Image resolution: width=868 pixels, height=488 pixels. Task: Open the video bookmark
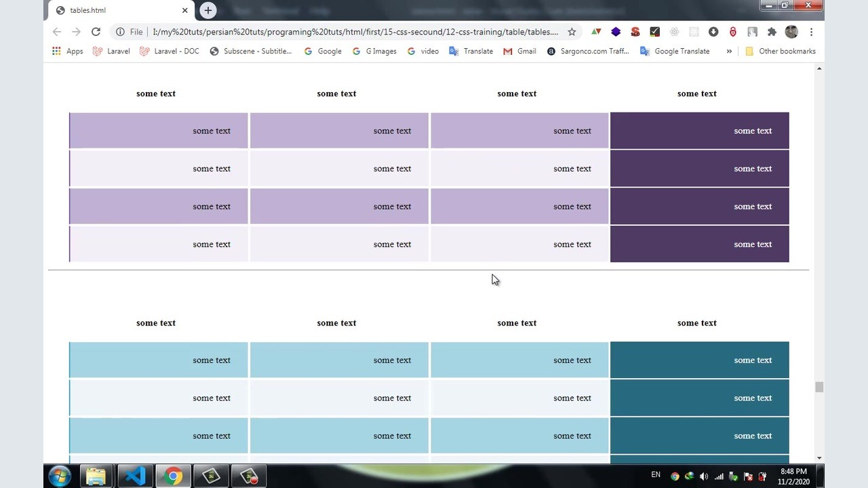tap(423, 51)
